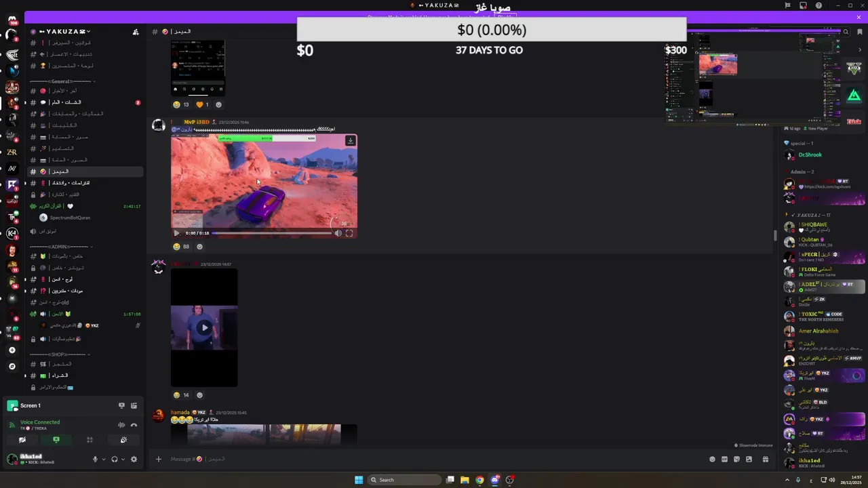Screen dimensions: 868x488
Task: Add the laughing reaction with 14 count
Action: (181, 395)
